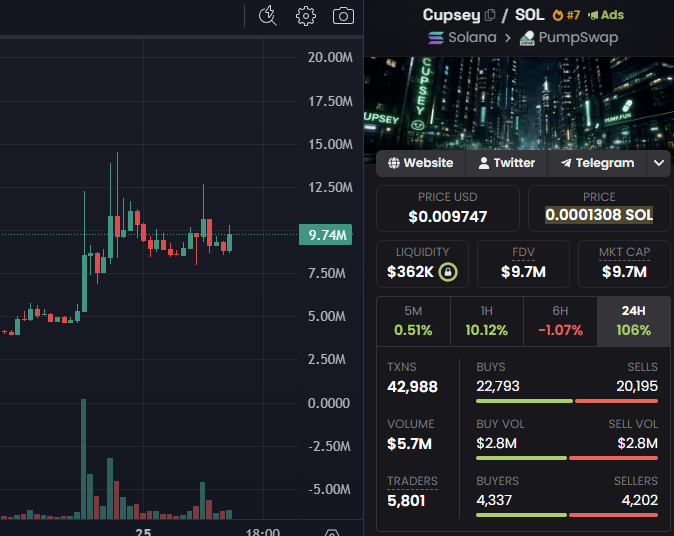The image size is (674, 536).
Task: Click the buys versus sells ratio bar
Action: (567, 401)
